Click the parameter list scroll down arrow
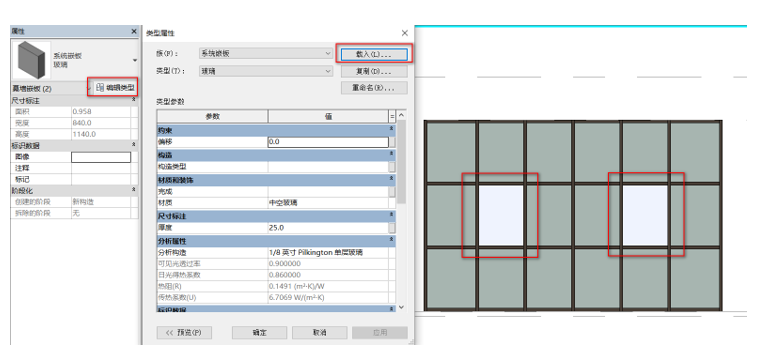Screen dimensions: 770x363 (x=401, y=307)
